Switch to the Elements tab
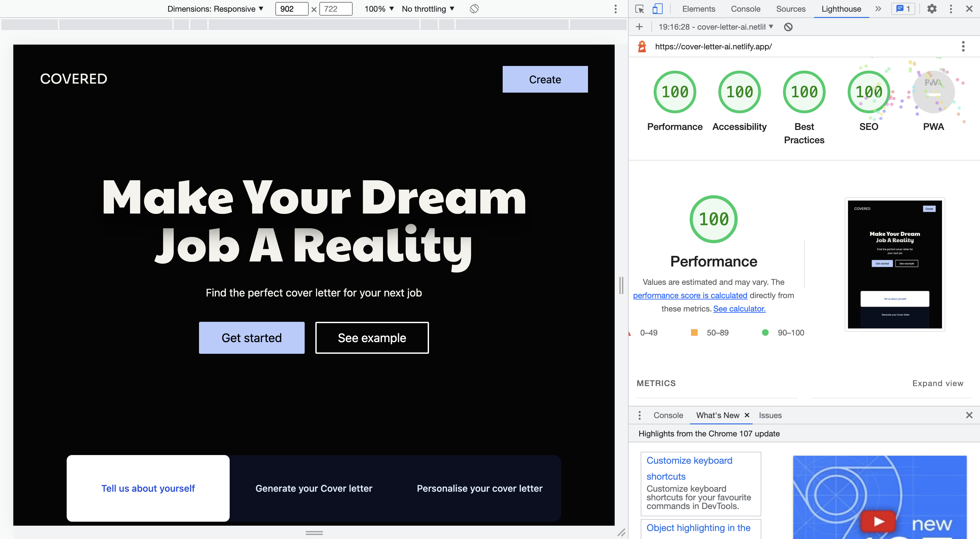980x539 pixels. [698, 9]
